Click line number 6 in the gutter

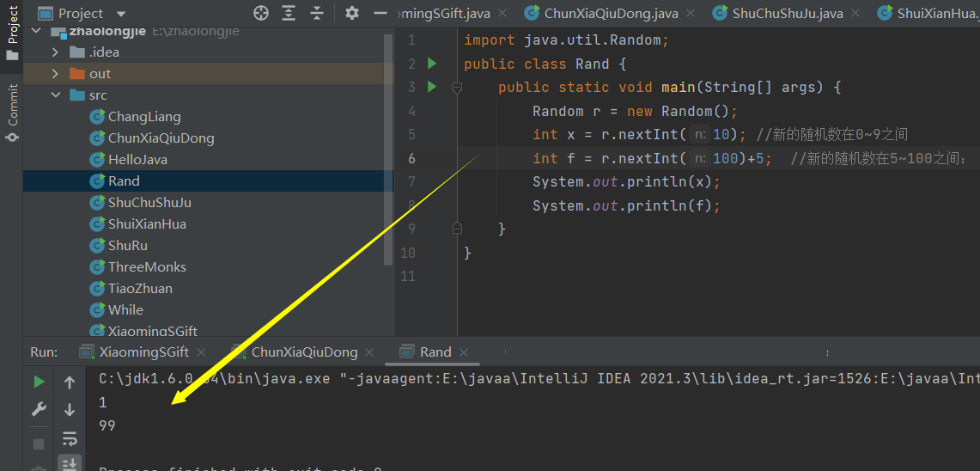[x=411, y=157]
